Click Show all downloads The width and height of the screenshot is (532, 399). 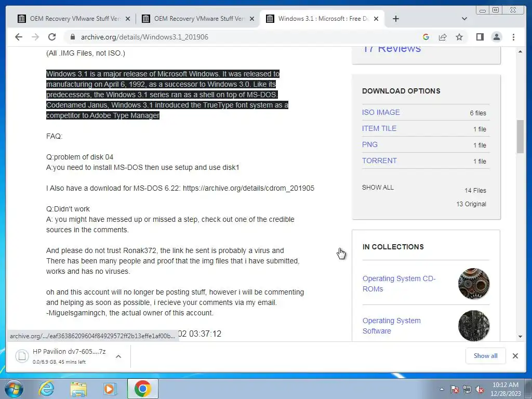(x=486, y=355)
